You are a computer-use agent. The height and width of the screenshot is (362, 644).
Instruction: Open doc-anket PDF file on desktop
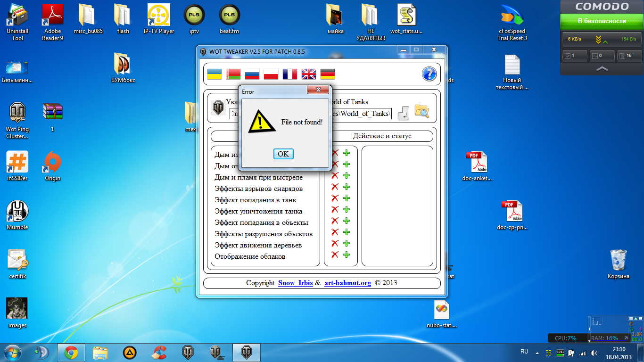click(x=477, y=166)
